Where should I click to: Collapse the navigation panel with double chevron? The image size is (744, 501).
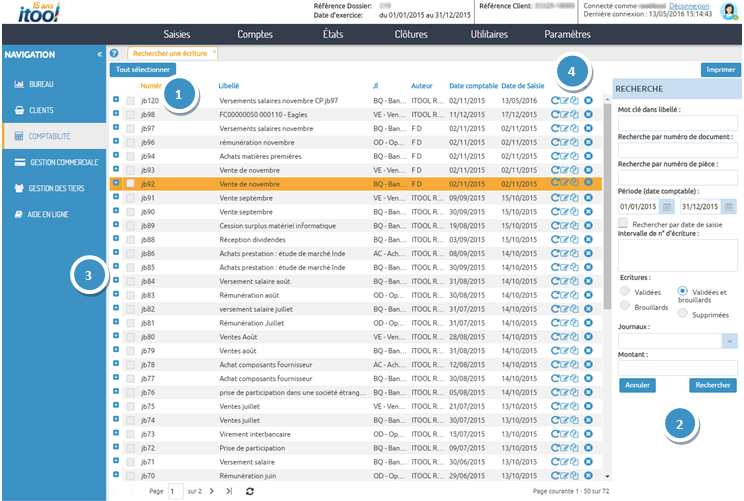click(x=100, y=55)
